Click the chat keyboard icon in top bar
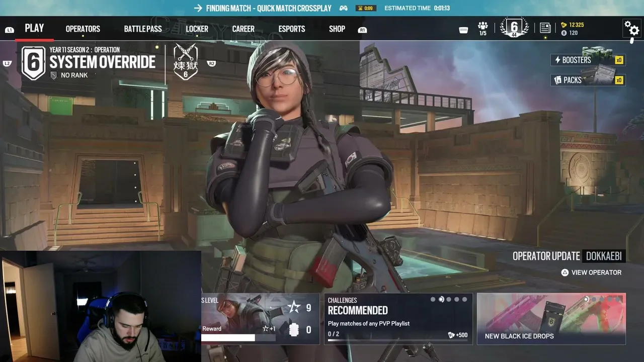The image size is (644, 362). 464,30
